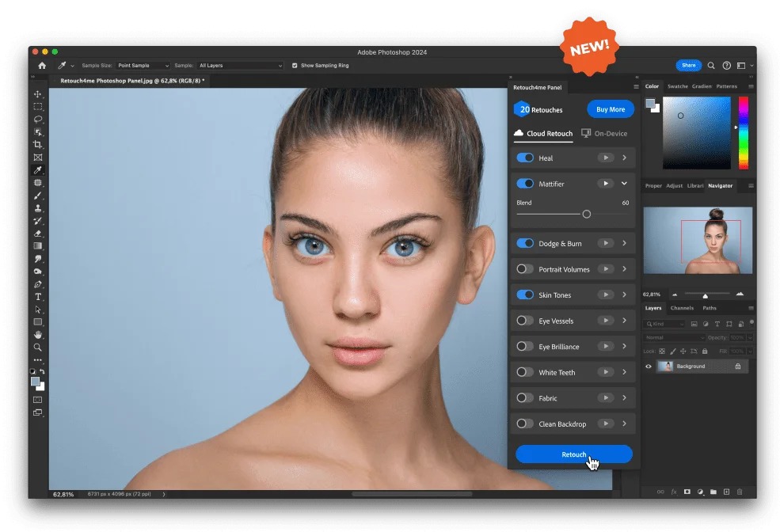Turn on the White Teeth toggle
The height and width of the screenshot is (532, 780).
tap(525, 372)
